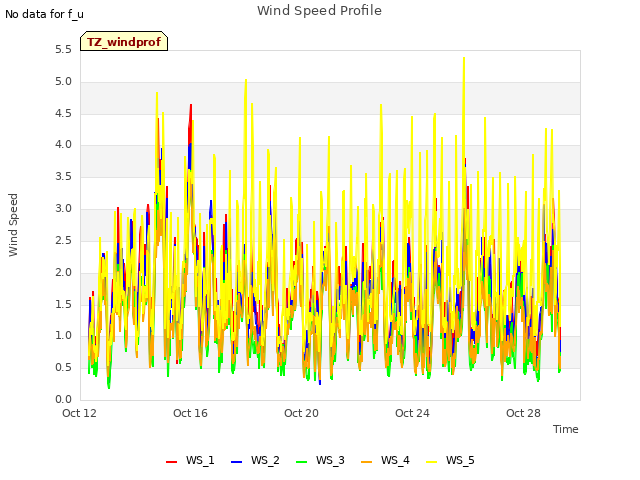
Task: Click the 3.0 y-axis tick label
Action: [63, 209]
